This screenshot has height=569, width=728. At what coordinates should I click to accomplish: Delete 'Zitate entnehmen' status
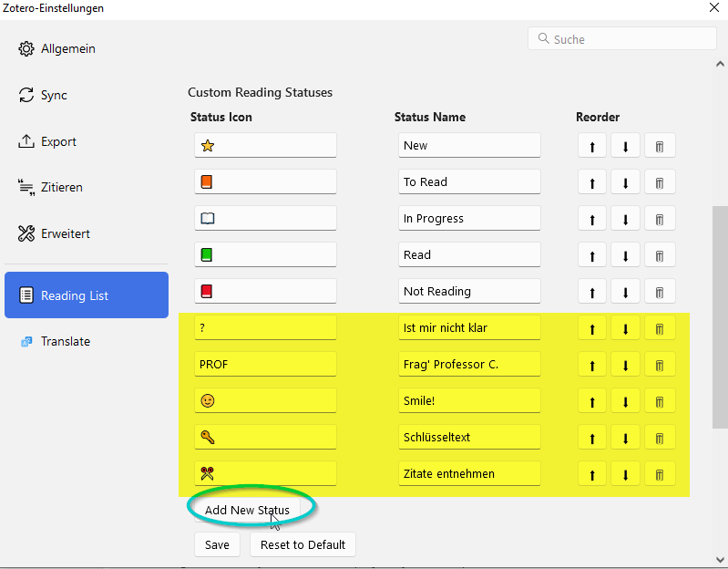coord(660,474)
